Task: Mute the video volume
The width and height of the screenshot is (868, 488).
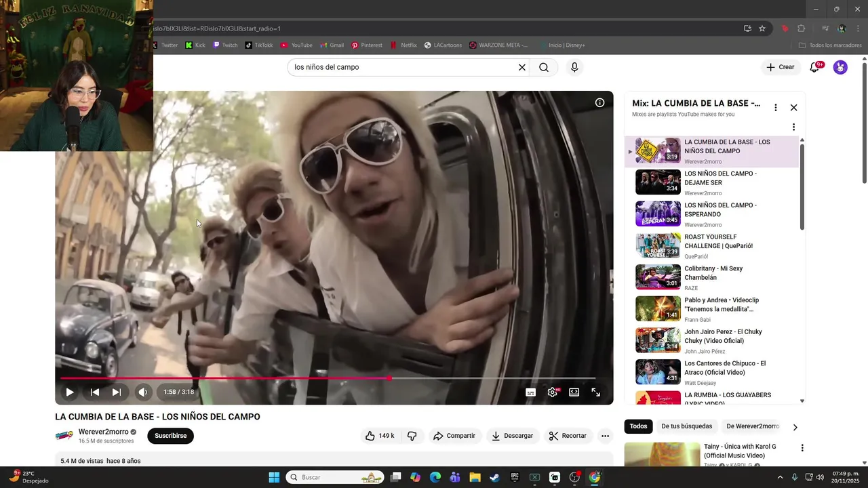Action: click(143, 392)
